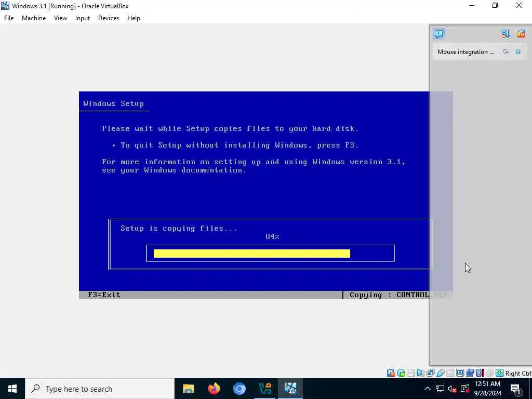This screenshot has width=532, height=399.
Task: Click the F3=Exit status text
Action: click(x=104, y=295)
